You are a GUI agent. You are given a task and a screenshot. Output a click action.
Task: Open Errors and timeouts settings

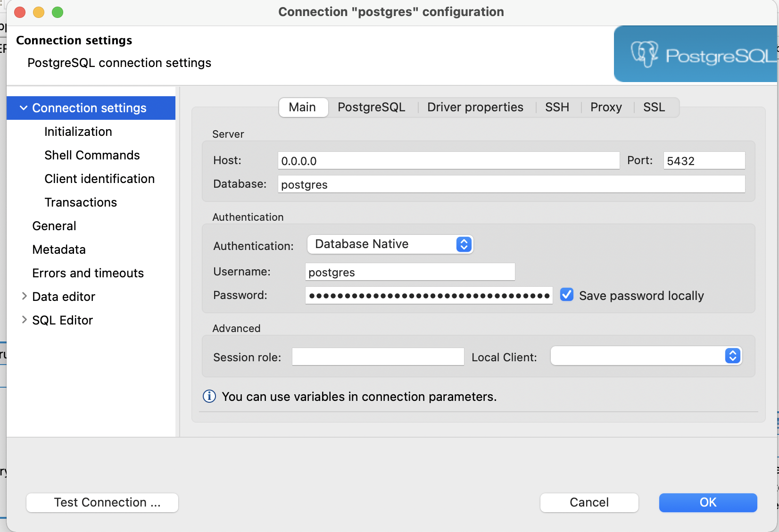[88, 273]
